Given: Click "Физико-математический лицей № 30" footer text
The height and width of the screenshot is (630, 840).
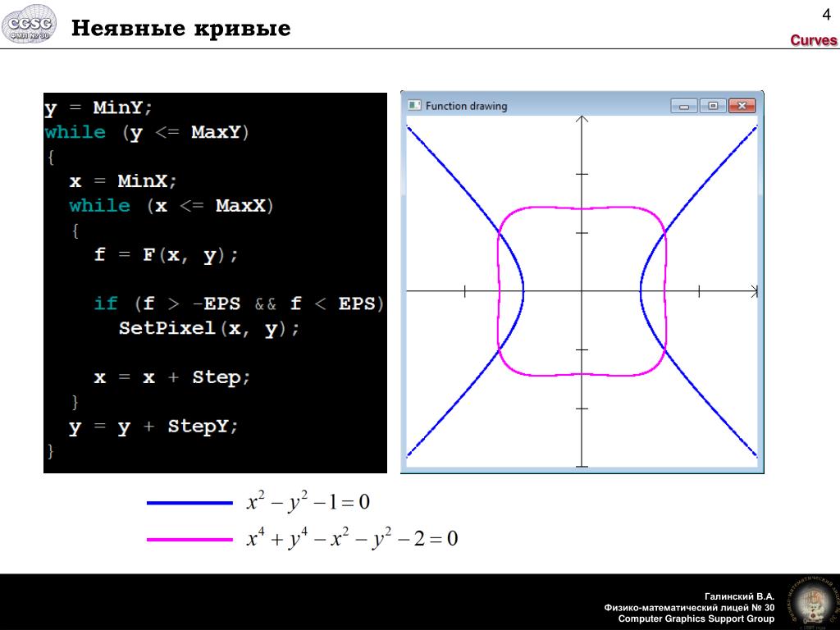Looking at the screenshot, I should (689, 608).
